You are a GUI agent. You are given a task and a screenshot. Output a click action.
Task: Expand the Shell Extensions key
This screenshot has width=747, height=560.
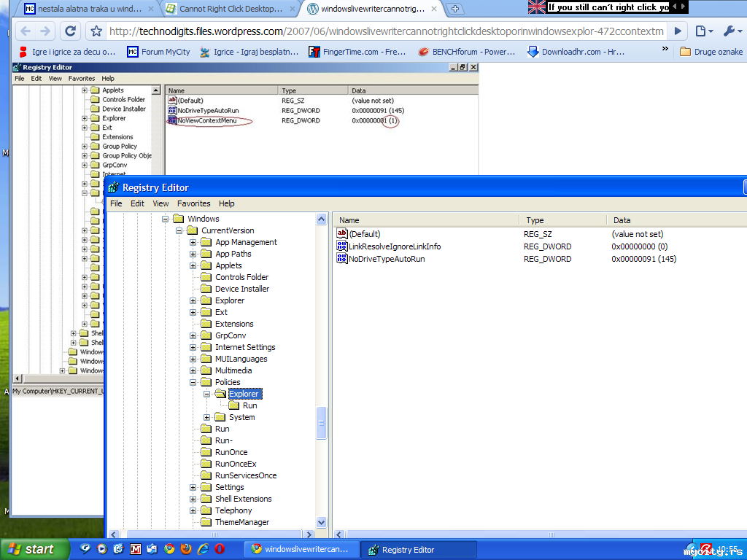[193, 499]
